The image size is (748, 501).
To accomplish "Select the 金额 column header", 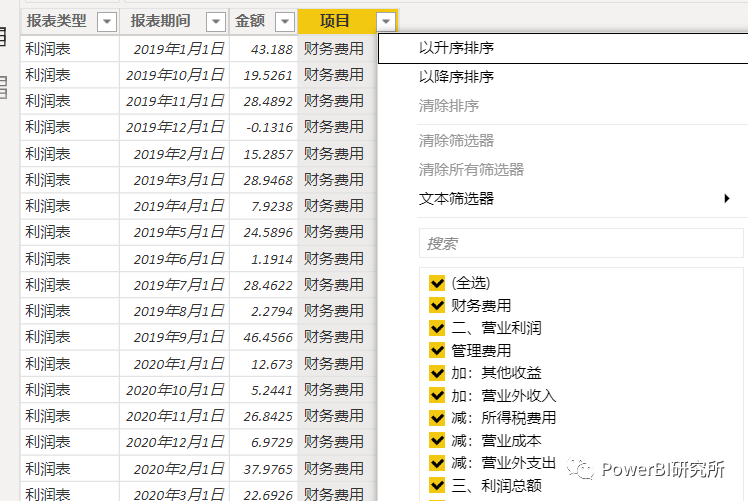I will coord(250,21).
